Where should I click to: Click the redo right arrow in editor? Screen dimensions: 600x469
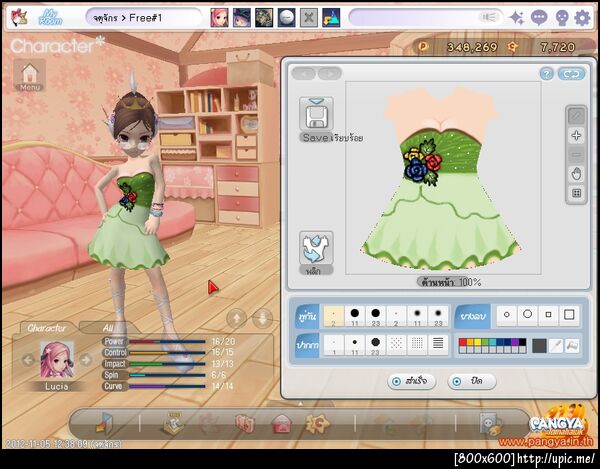pyautogui.click(x=330, y=73)
